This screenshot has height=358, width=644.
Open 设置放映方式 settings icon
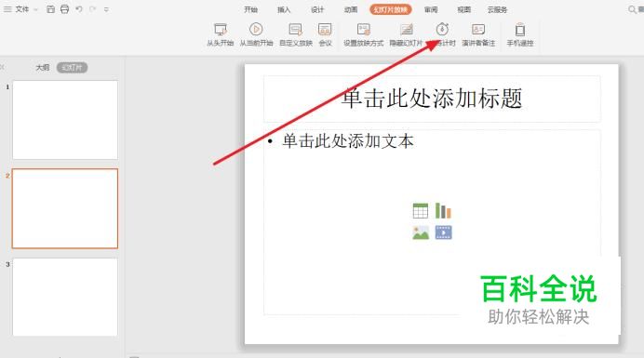(x=364, y=30)
